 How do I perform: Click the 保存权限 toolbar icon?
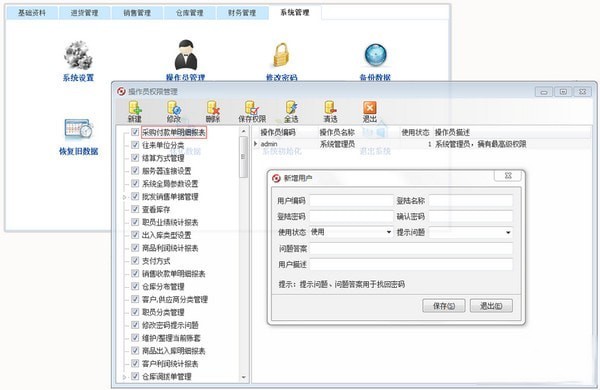(252, 108)
